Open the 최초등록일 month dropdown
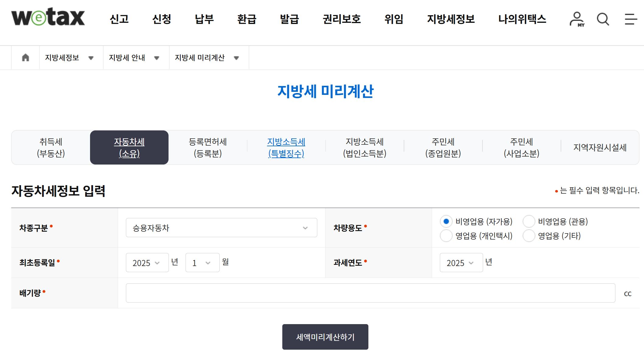This screenshot has height=360, width=644. point(202,262)
